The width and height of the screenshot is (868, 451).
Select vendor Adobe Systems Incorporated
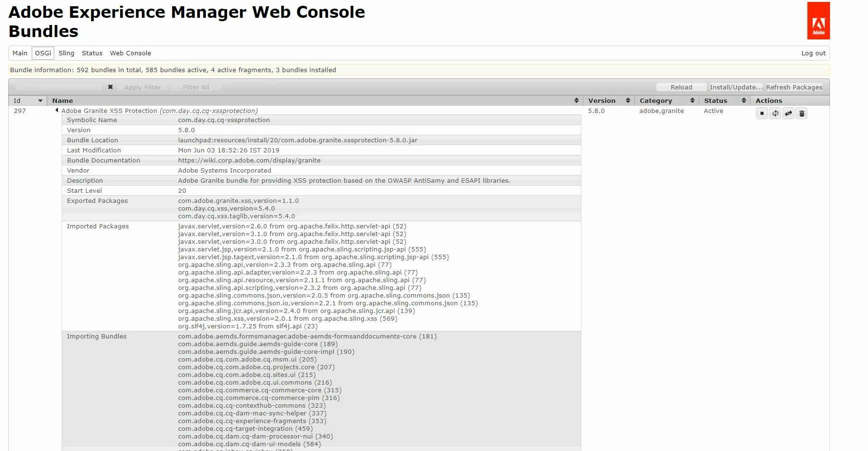pyautogui.click(x=225, y=170)
